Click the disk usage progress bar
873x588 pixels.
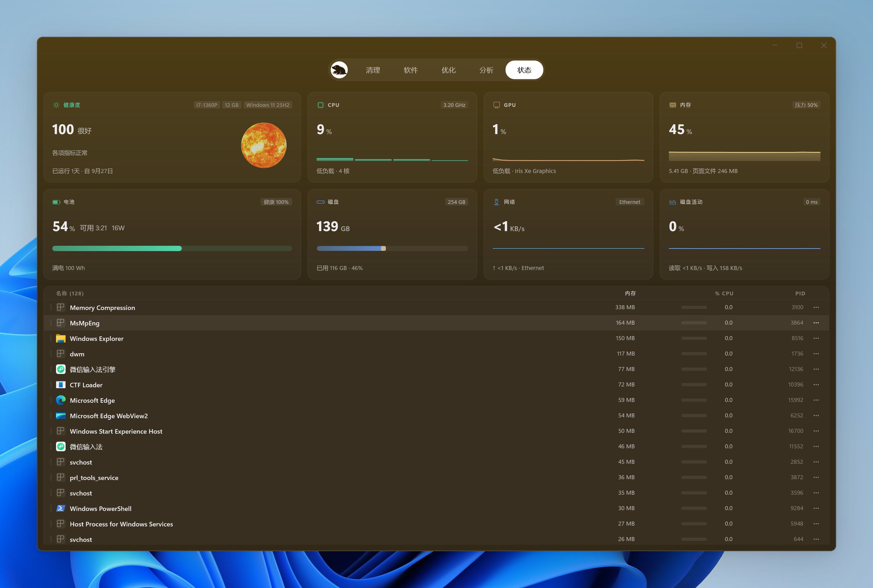392,248
